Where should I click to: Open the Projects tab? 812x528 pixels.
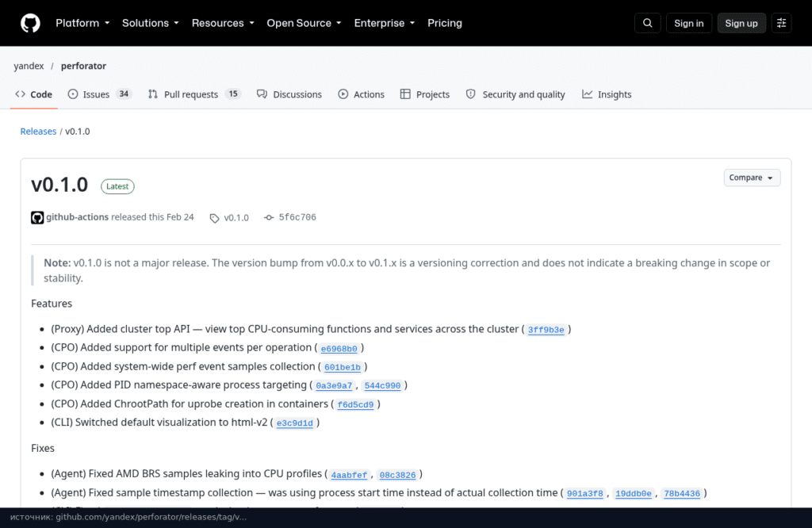[x=425, y=94]
